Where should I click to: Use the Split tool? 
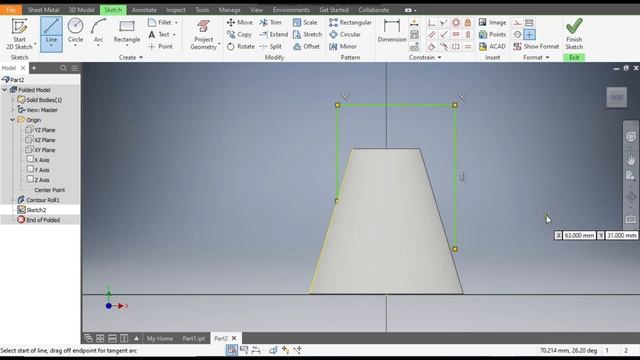(271, 47)
